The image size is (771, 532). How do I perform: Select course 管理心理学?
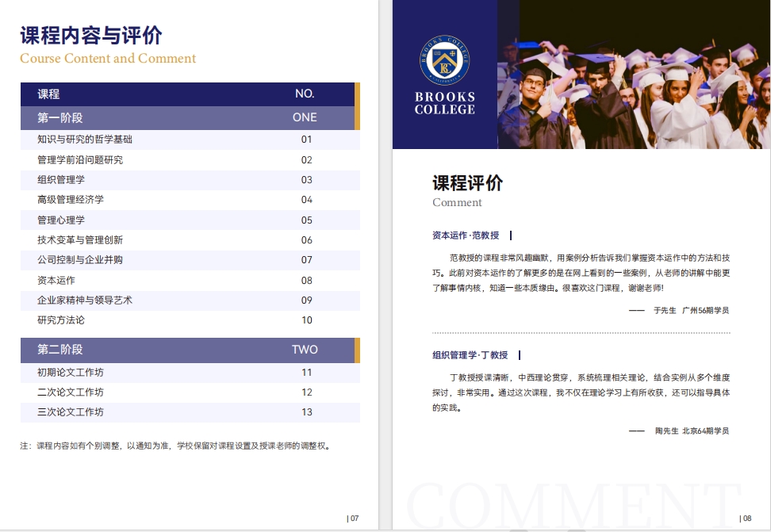coord(61,220)
